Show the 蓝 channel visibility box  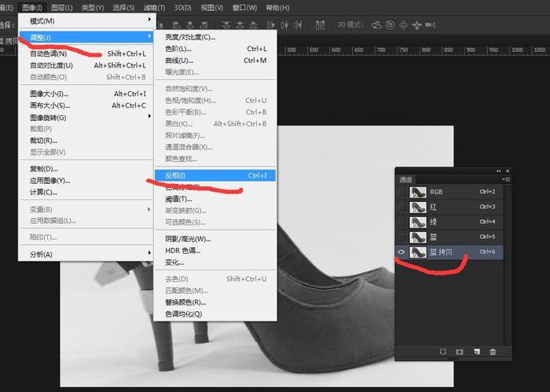401,237
